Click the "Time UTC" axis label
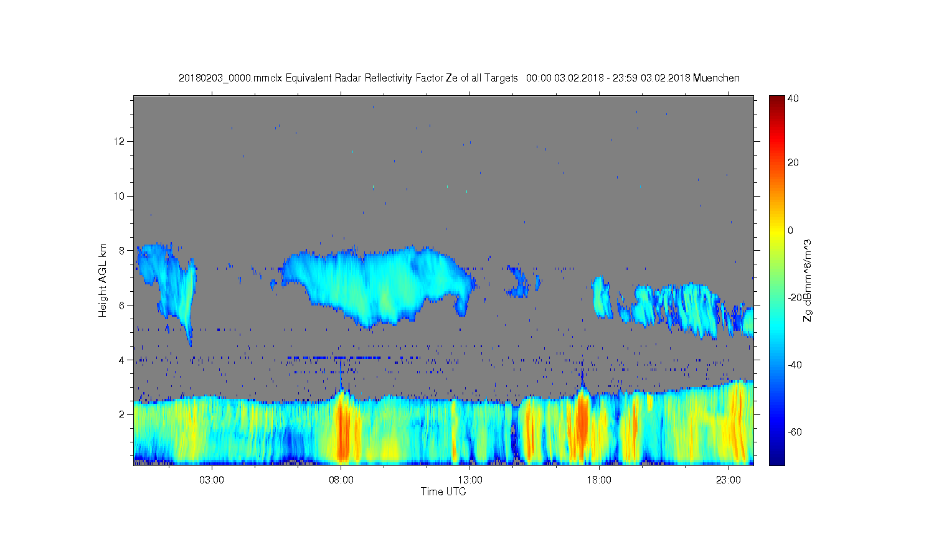 (x=443, y=492)
